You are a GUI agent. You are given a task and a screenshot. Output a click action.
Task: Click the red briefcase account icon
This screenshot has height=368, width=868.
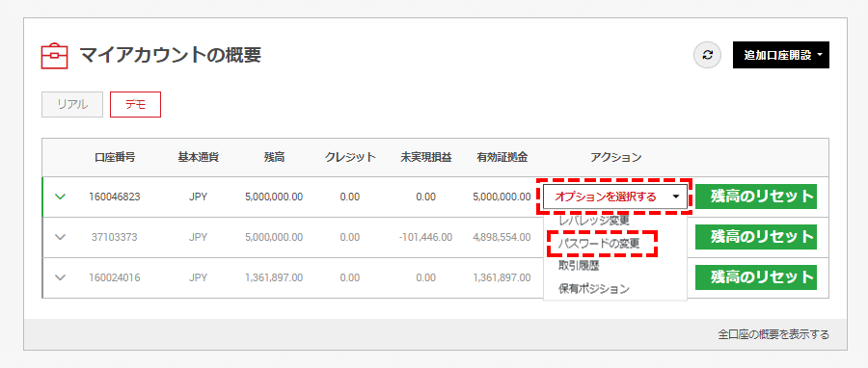[54, 56]
